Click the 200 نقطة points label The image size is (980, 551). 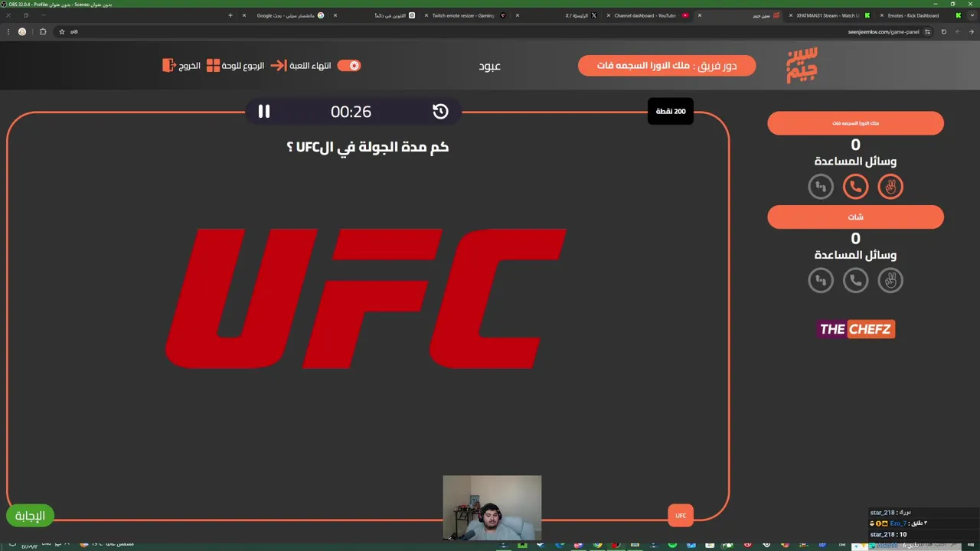671,112
